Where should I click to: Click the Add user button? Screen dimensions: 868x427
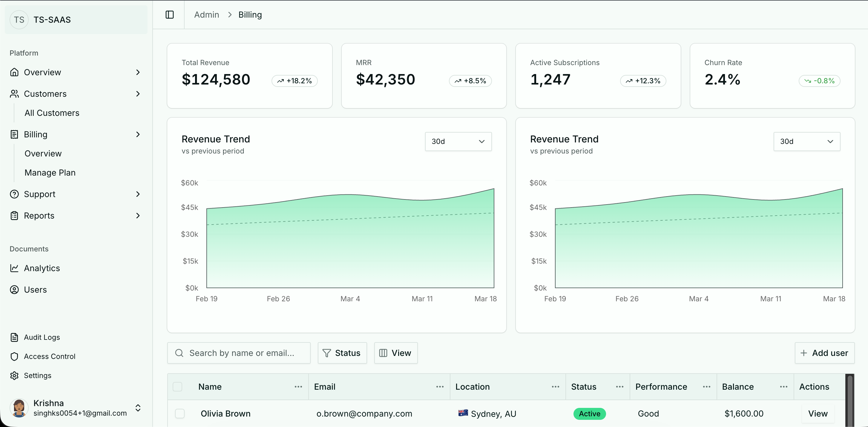tap(824, 353)
